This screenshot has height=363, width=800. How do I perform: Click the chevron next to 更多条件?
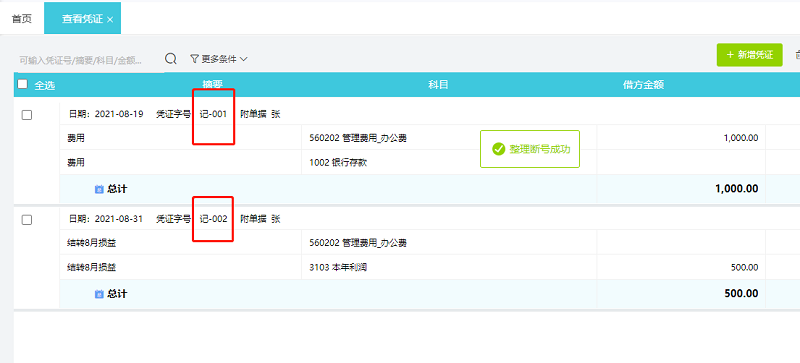point(243,59)
